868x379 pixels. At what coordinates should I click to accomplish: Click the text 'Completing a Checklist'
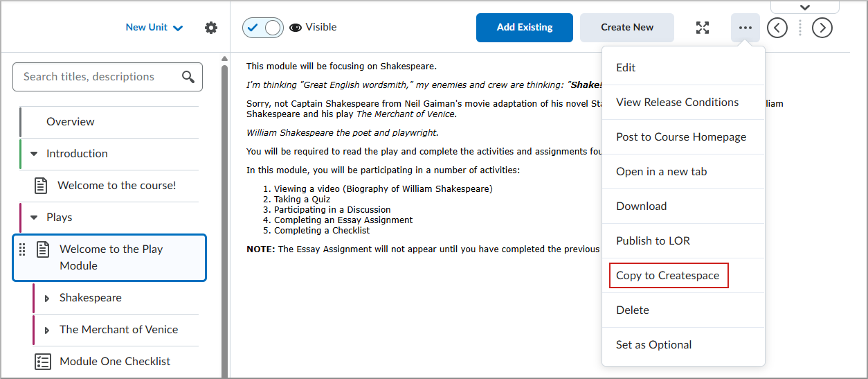click(x=322, y=230)
